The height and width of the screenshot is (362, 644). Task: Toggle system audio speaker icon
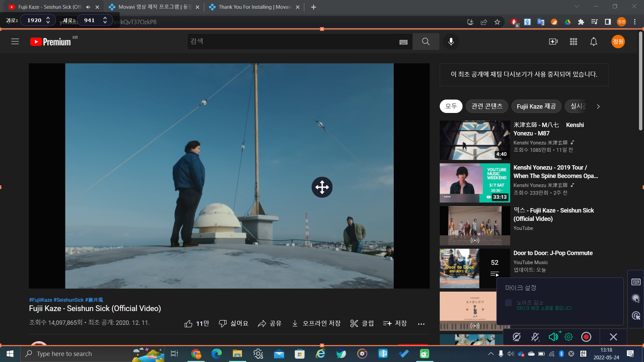[x=553, y=337]
